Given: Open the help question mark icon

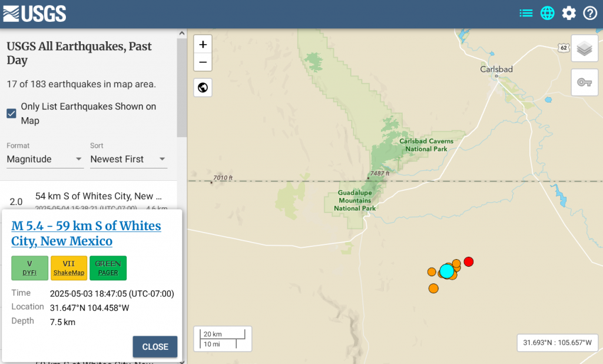Looking at the screenshot, I should tap(590, 14).
